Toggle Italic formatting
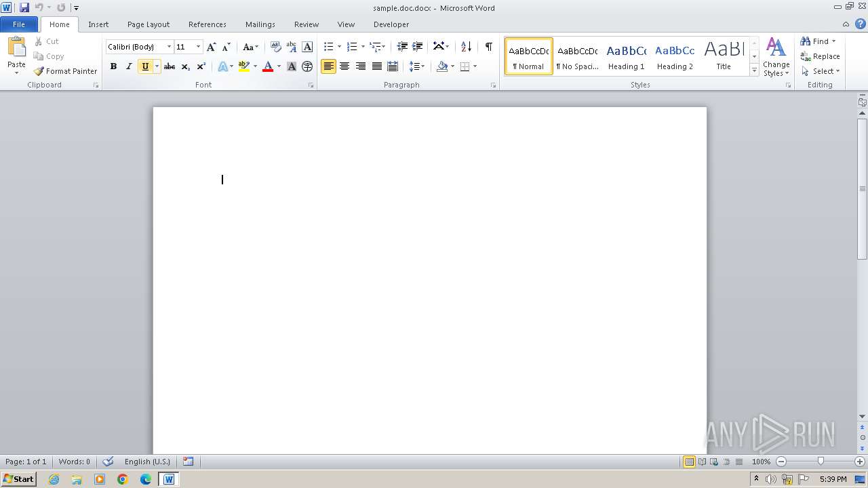The width and height of the screenshot is (868, 488). (x=129, y=66)
